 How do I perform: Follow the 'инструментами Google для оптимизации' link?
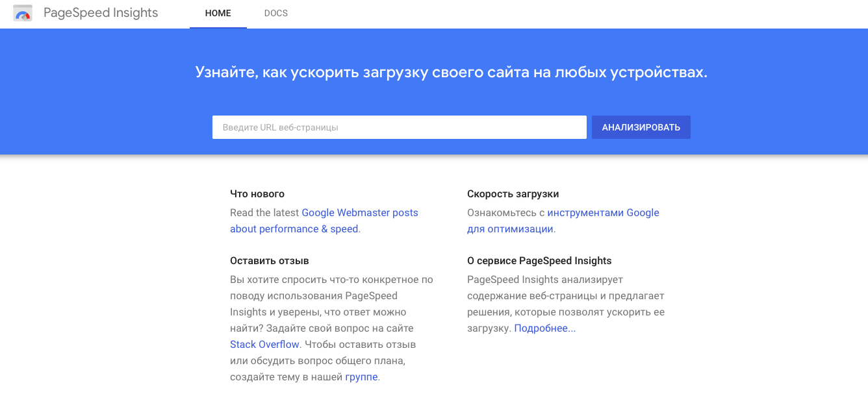pyautogui.click(x=563, y=221)
